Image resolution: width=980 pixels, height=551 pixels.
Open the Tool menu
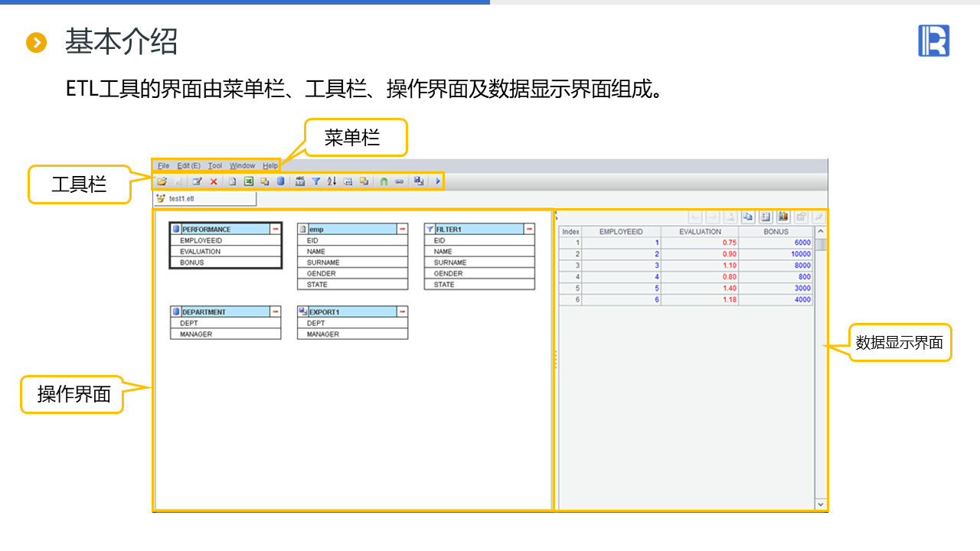point(215,165)
